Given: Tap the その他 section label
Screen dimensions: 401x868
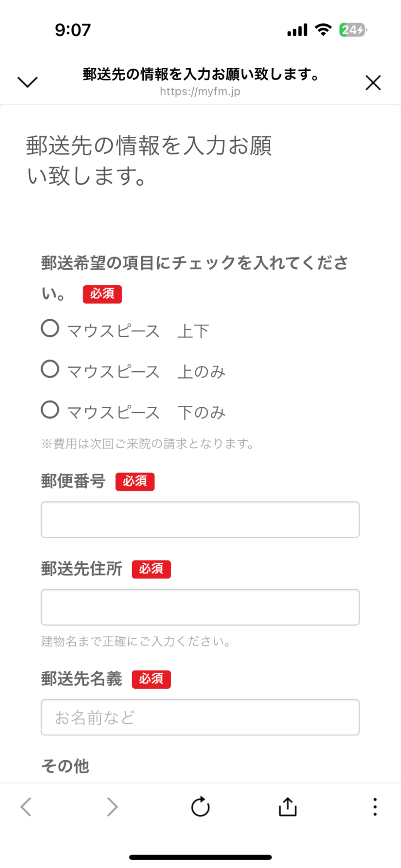Looking at the screenshot, I should pyautogui.click(x=65, y=766).
